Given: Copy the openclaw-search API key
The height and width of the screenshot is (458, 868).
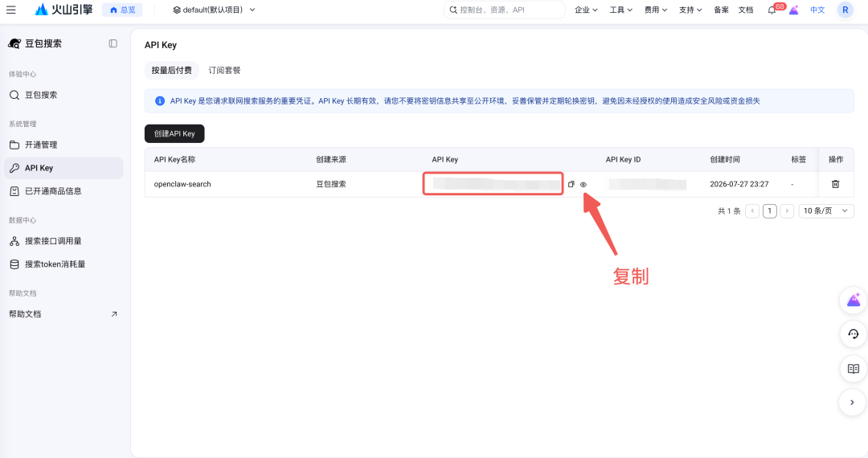Looking at the screenshot, I should coord(571,184).
